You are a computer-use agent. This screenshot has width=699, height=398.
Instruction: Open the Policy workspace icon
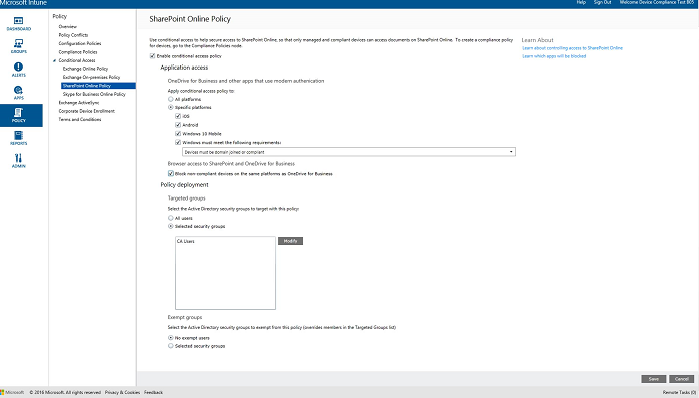pos(21,115)
